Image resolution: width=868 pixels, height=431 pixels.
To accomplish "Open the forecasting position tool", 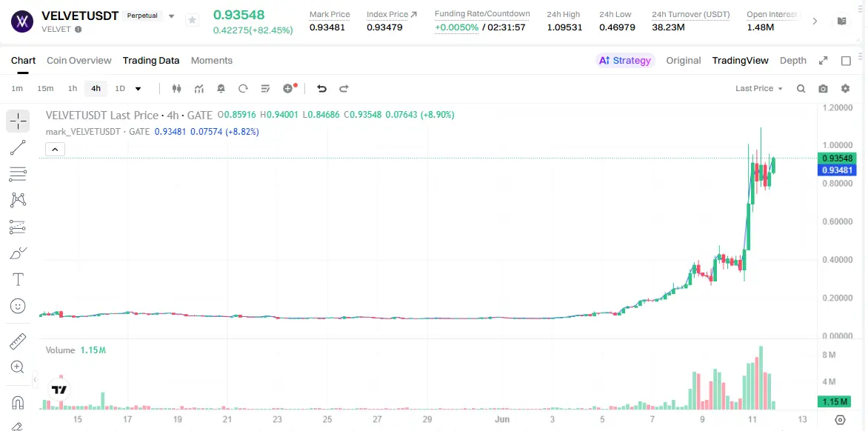I will point(18,227).
